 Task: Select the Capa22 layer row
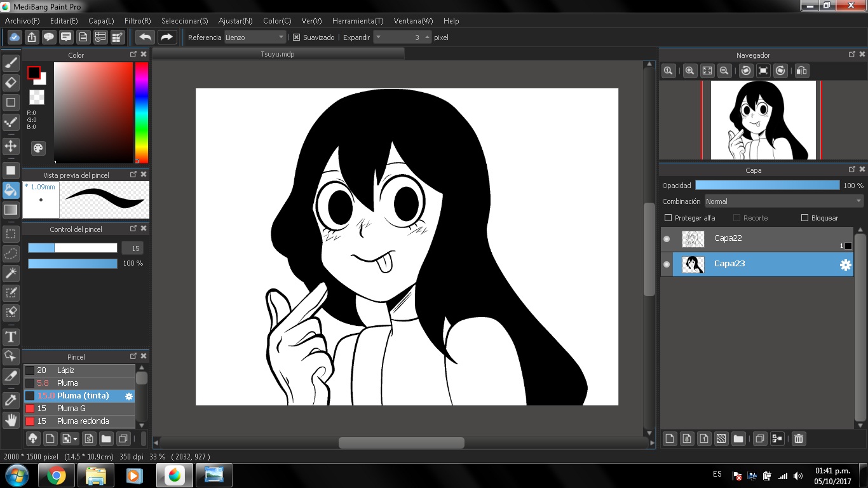point(757,239)
